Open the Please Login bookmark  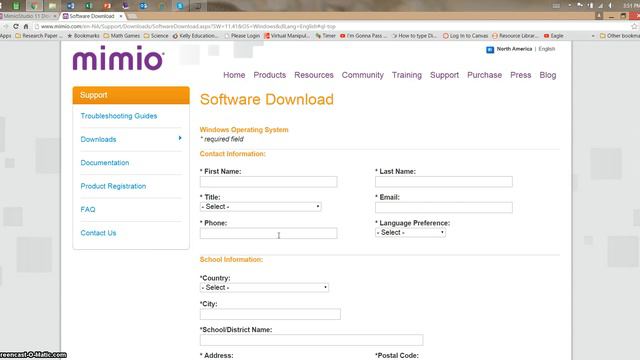click(x=242, y=36)
